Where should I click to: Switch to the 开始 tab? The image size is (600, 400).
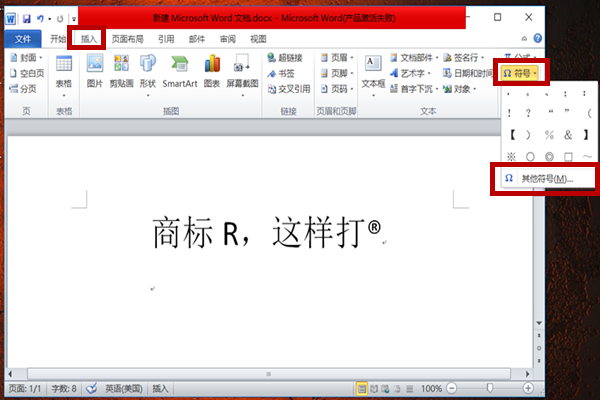(x=58, y=39)
